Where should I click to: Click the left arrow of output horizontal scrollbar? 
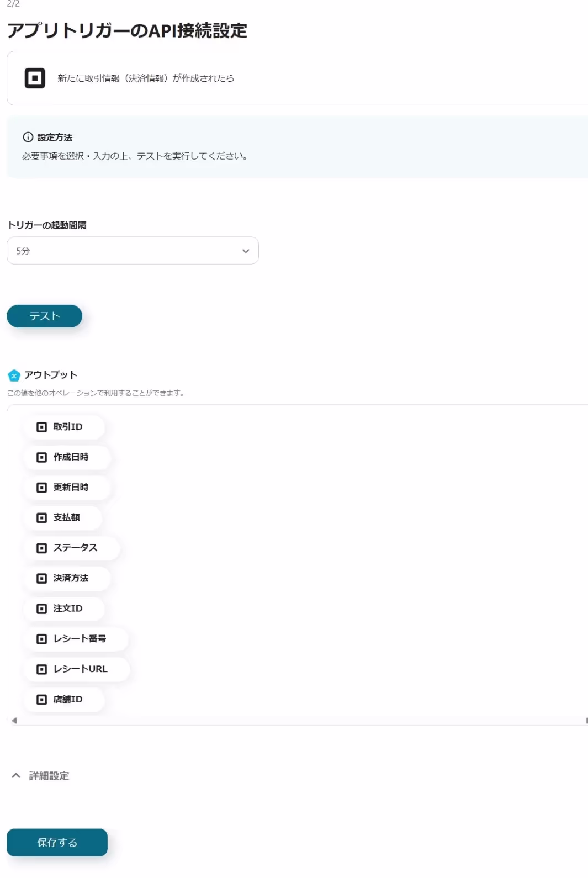pos(14,721)
